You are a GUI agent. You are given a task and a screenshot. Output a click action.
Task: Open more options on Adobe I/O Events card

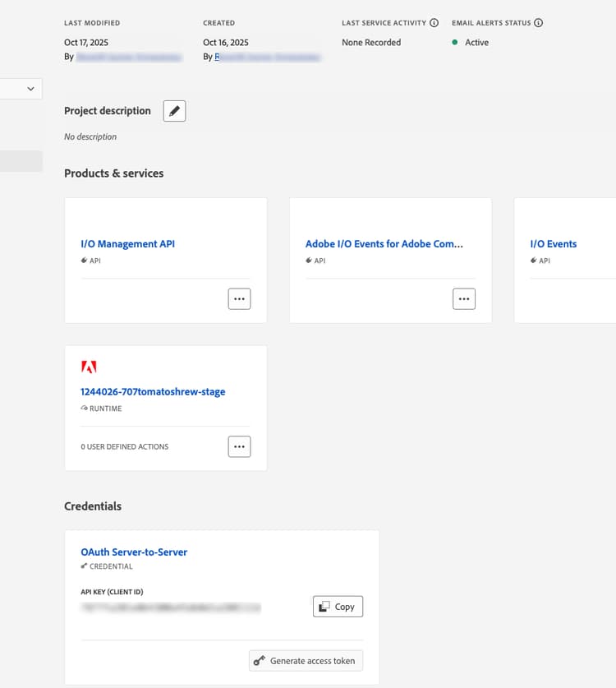coord(464,299)
